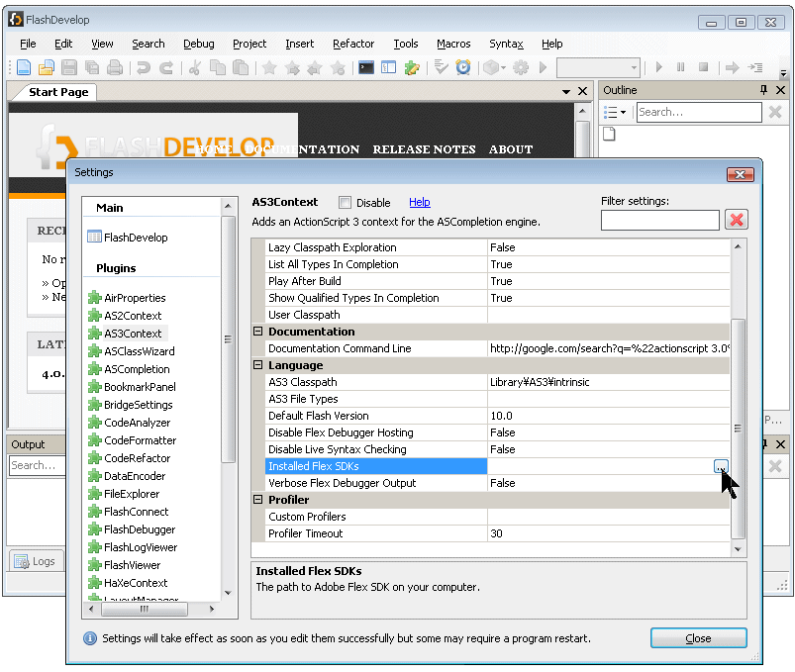795x672 pixels.
Task: Pin the Outline panel
Action: [763, 90]
